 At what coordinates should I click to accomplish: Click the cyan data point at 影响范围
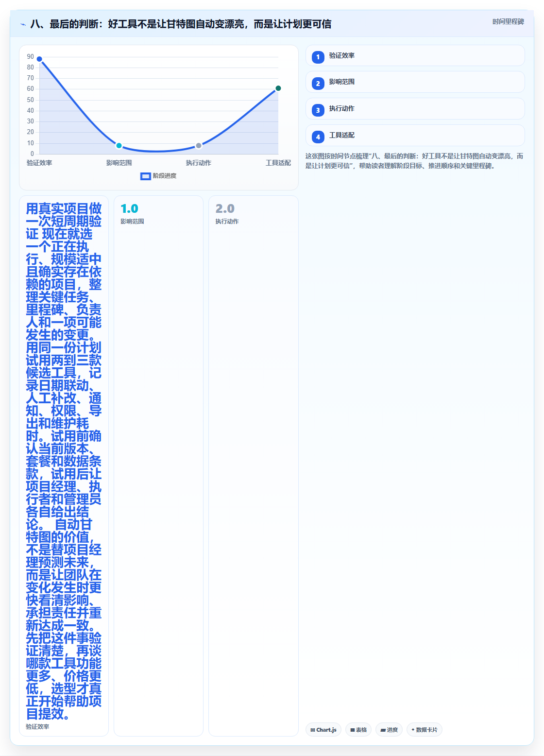[119, 146]
